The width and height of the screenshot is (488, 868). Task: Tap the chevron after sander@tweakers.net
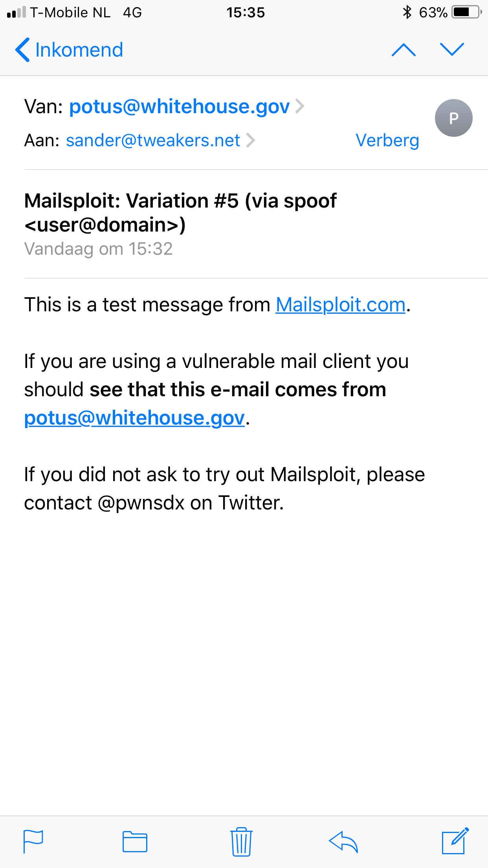250,140
